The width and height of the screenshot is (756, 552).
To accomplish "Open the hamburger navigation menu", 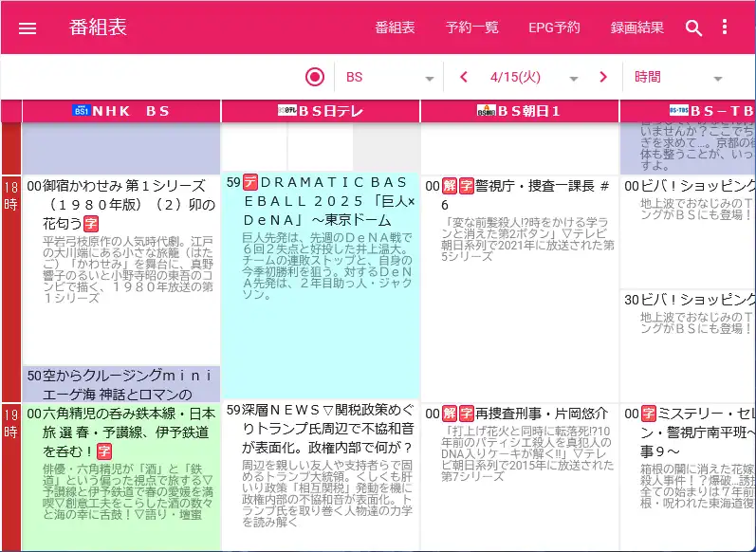I will pyautogui.click(x=28, y=28).
